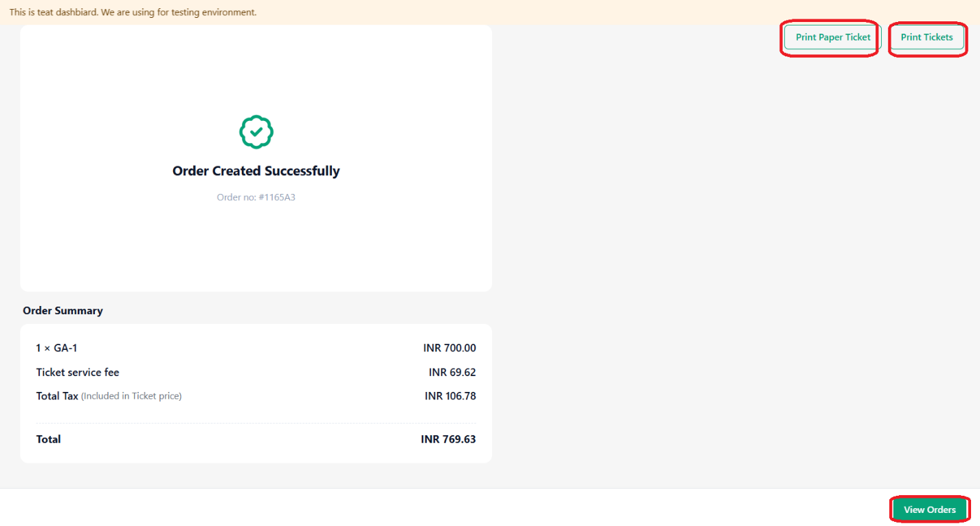Click the Order Summary section heading

tap(63, 311)
